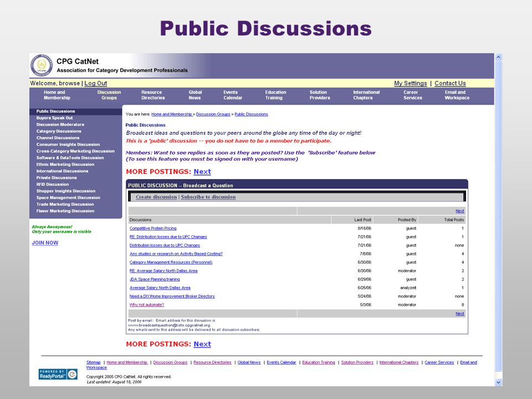Open the Career Services nav menu
The height and width of the screenshot is (399, 532).
click(412, 95)
